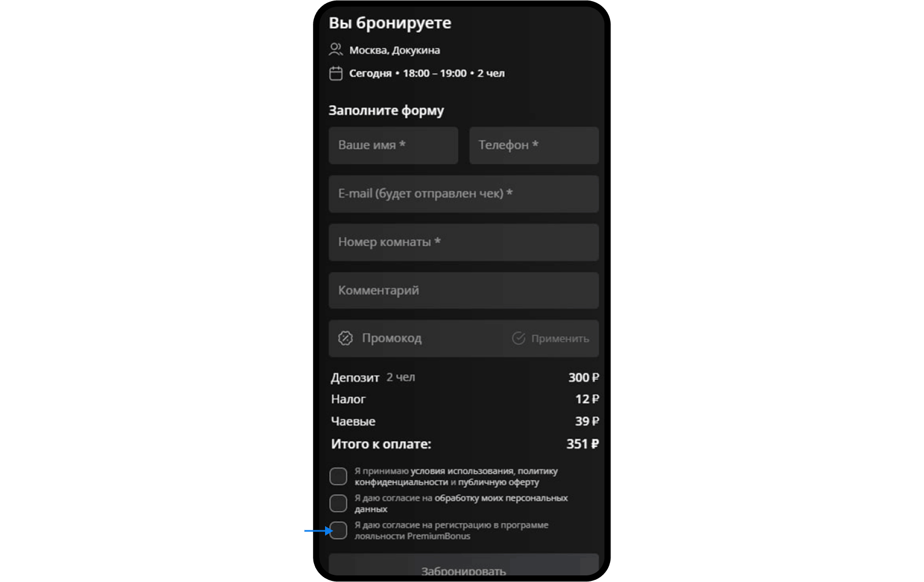Click the people icon next to Москва, Докукина

[336, 49]
